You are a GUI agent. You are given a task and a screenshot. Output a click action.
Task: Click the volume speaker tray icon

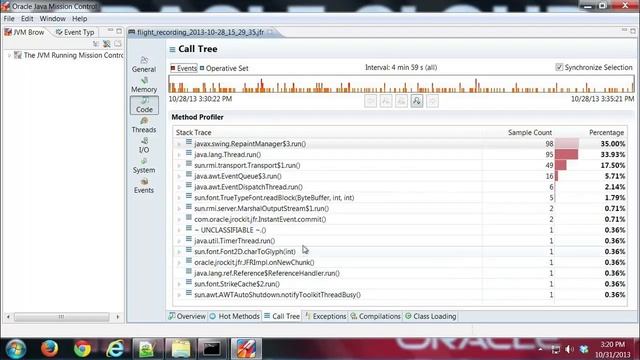[x=569, y=349]
